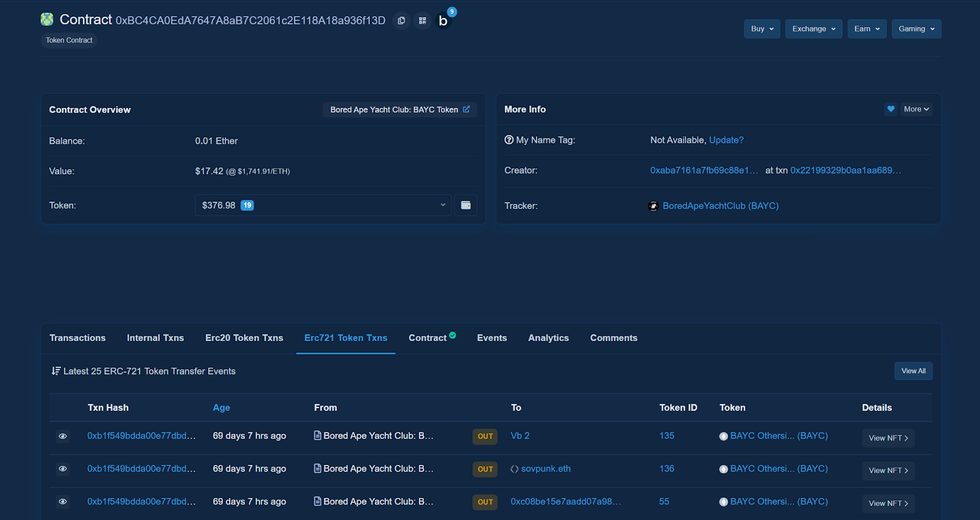The image size is (980, 520).
Task: Open the Gaming dropdown menu
Action: (916, 29)
